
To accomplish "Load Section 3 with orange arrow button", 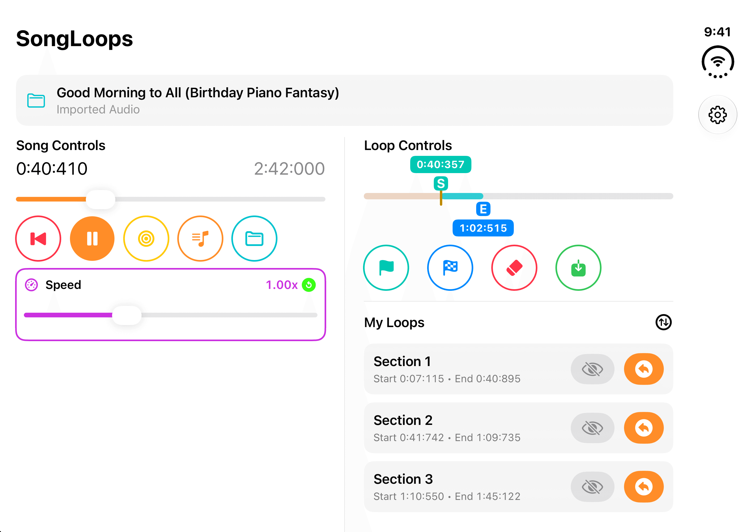I will [644, 487].
